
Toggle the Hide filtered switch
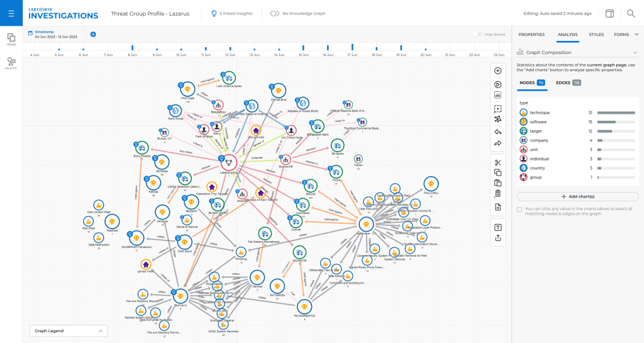pos(477,35)
